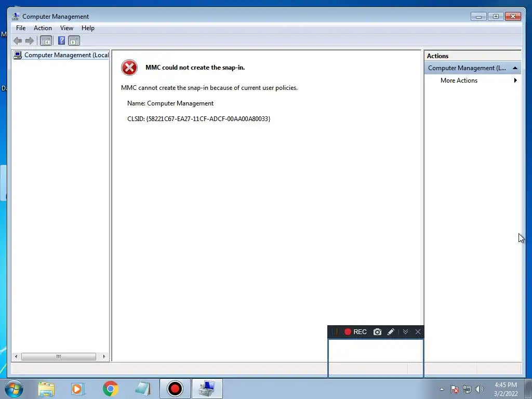Open the Help menu

(x=88, y=28)
